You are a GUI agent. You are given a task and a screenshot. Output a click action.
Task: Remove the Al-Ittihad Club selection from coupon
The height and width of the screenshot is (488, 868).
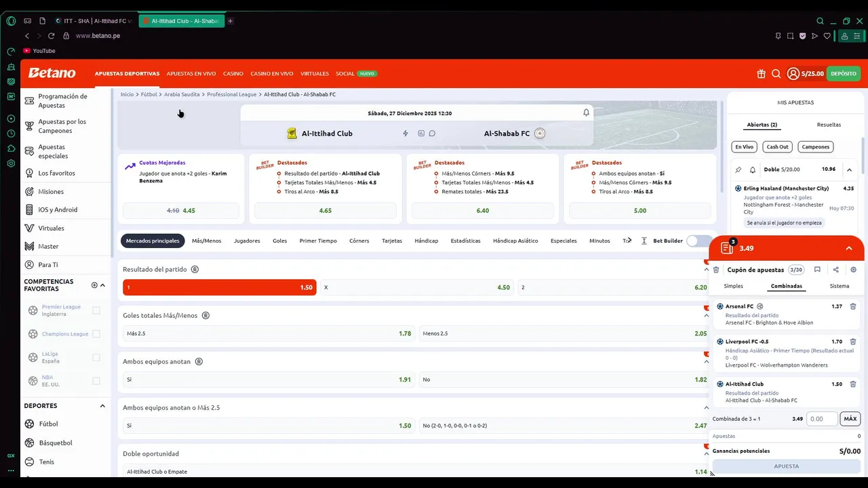(x=853, y=384)
